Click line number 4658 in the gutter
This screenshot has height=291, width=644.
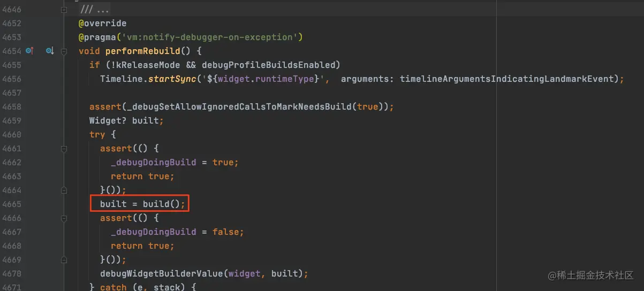point(12,107)
